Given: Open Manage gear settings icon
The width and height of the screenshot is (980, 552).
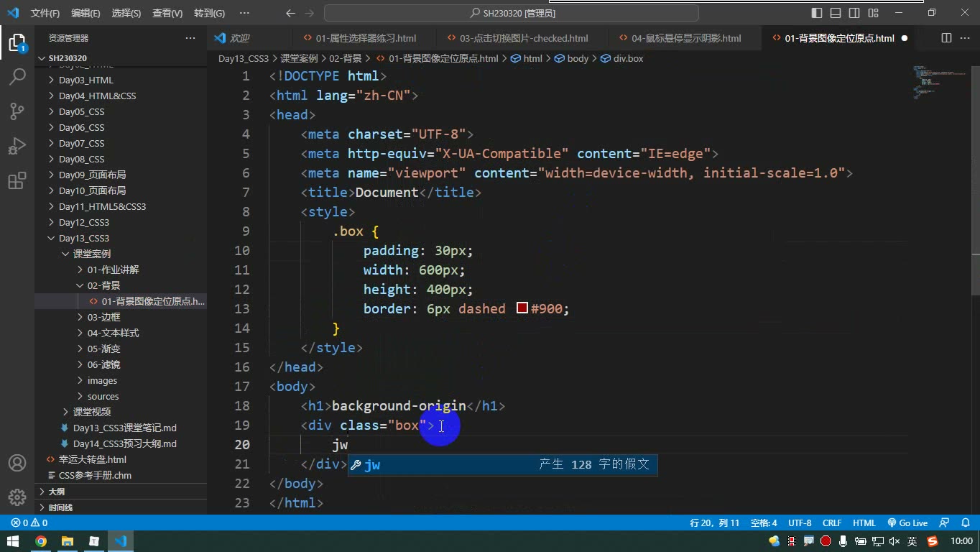Looking at the screenshot, I should coord(17,497).
